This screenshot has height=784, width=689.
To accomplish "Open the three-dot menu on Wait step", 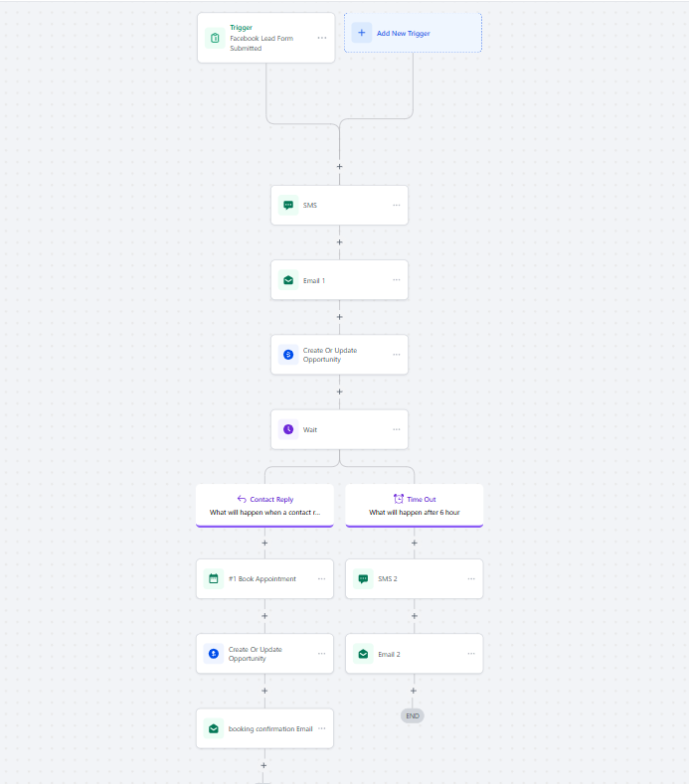I will 396,429.
